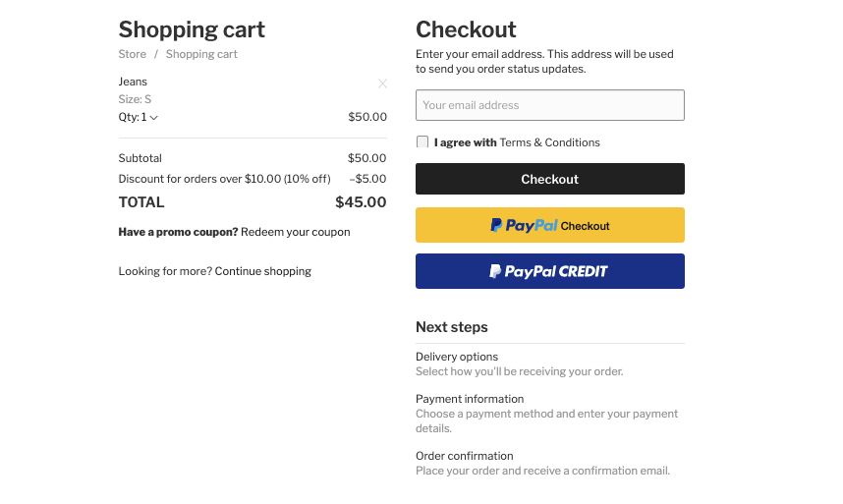Click the Redeem your coupon link

[295, 232]
